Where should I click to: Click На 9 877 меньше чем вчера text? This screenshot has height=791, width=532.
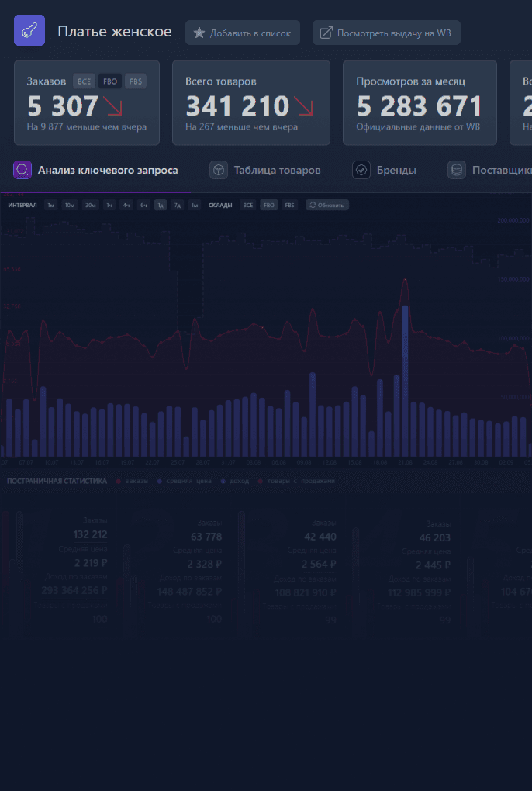click(x=87, y=127)
